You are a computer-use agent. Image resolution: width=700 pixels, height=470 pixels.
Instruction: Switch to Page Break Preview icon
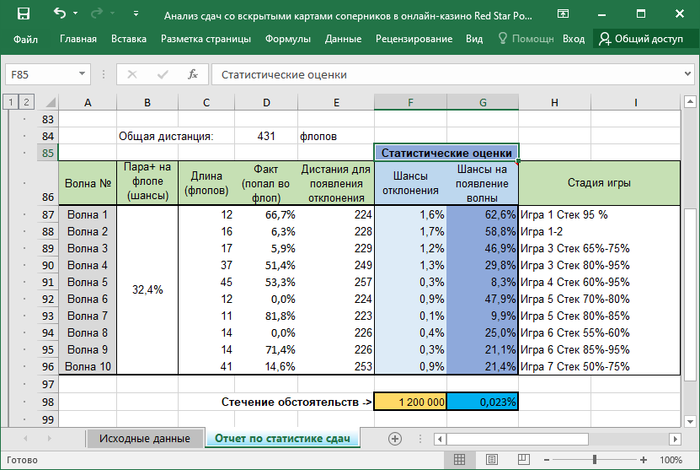pyautogui.click(x=523, y=459)
